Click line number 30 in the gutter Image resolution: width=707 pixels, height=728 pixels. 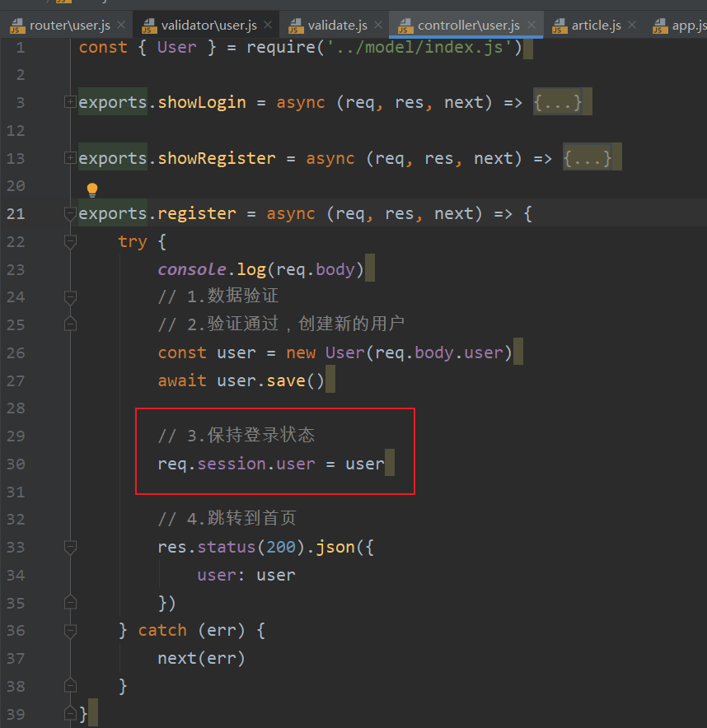point(16,464)
